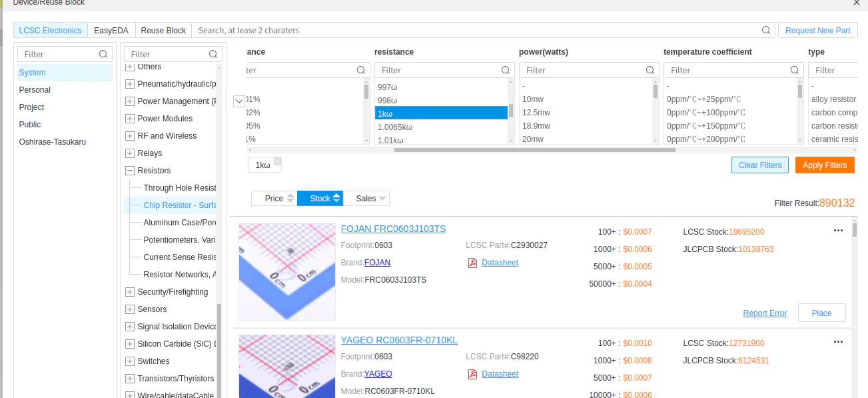Expand Pneumatic/hydraulic category
The height and width of the screenshot is (398, 868).
pyautogui.click(x=130, y=84)
